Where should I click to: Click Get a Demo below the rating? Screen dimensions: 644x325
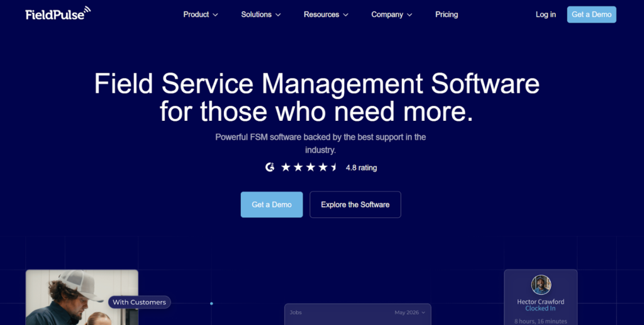click(272, 205)
